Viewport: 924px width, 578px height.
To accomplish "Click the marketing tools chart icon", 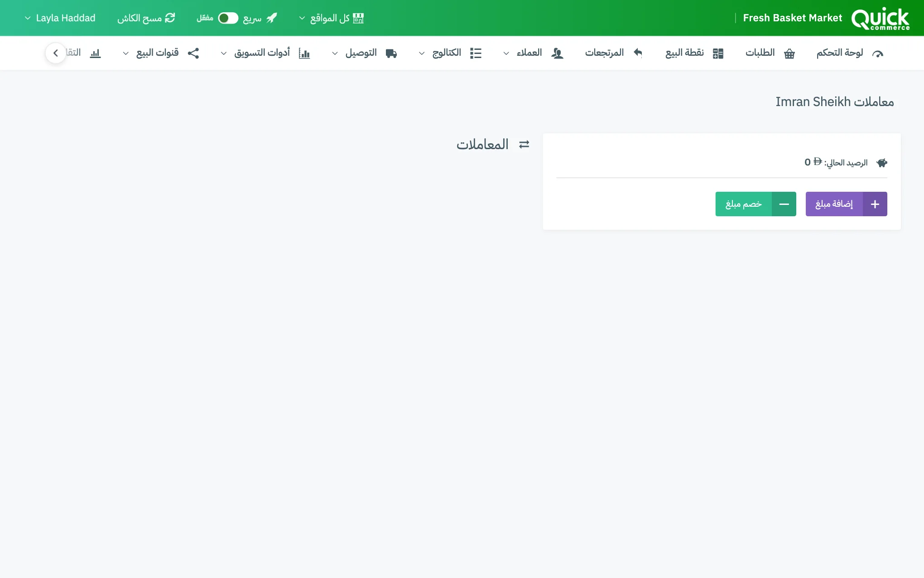I will pyautogui.click(x=304, y=53).
